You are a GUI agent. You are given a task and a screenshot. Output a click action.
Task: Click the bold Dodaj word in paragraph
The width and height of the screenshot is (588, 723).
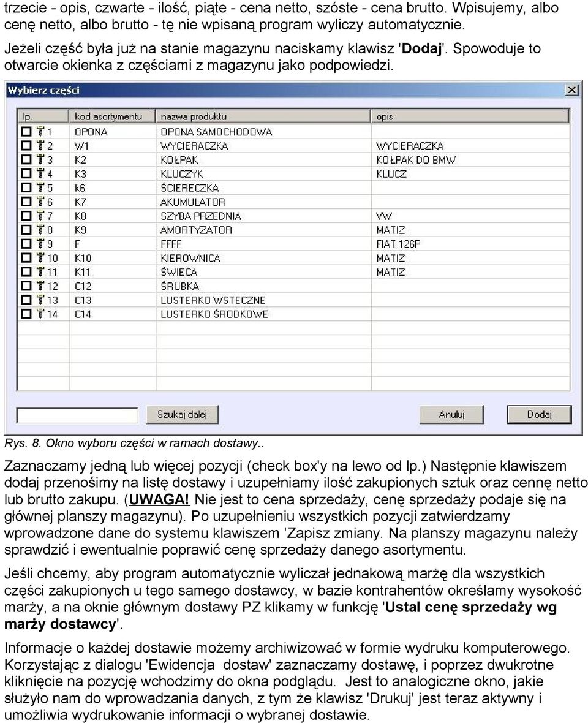point(421,48)
